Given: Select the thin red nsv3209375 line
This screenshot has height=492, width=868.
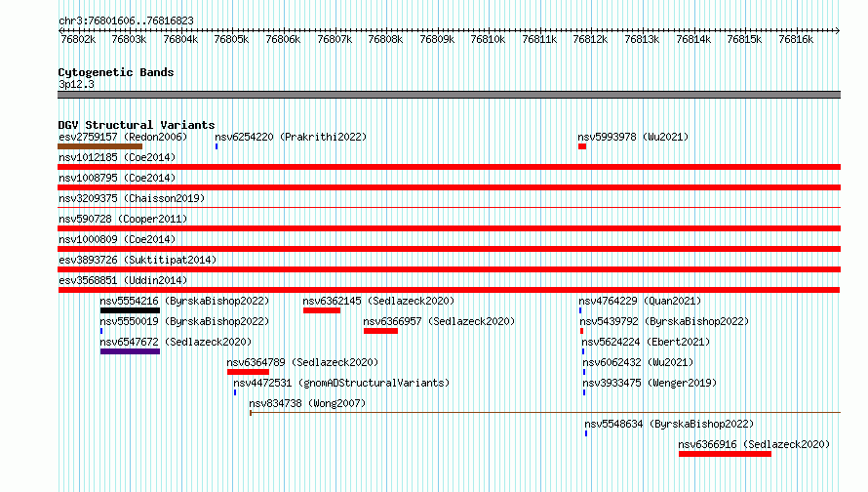Looking at the screenshot, I should 449,208.
